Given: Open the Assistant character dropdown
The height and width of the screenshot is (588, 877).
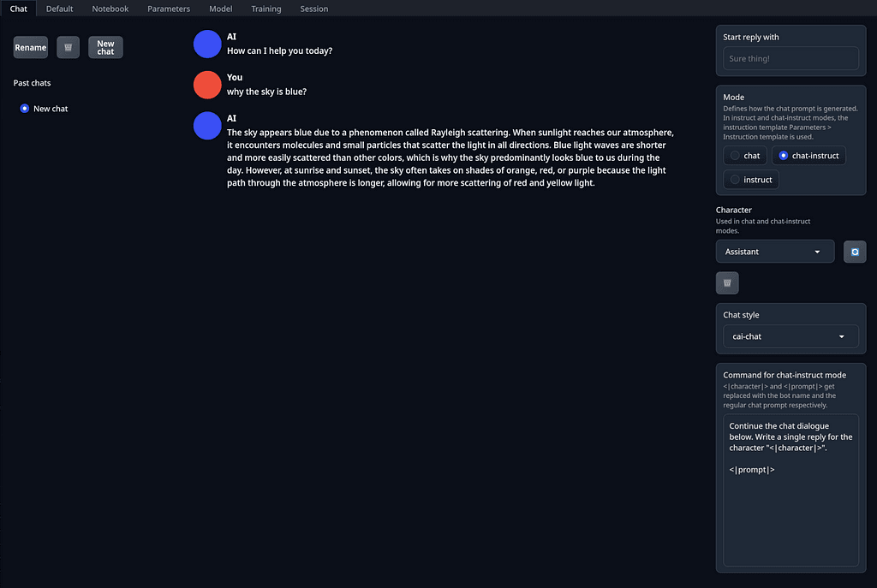Looking at the screenshot, I should pos(774,252).
